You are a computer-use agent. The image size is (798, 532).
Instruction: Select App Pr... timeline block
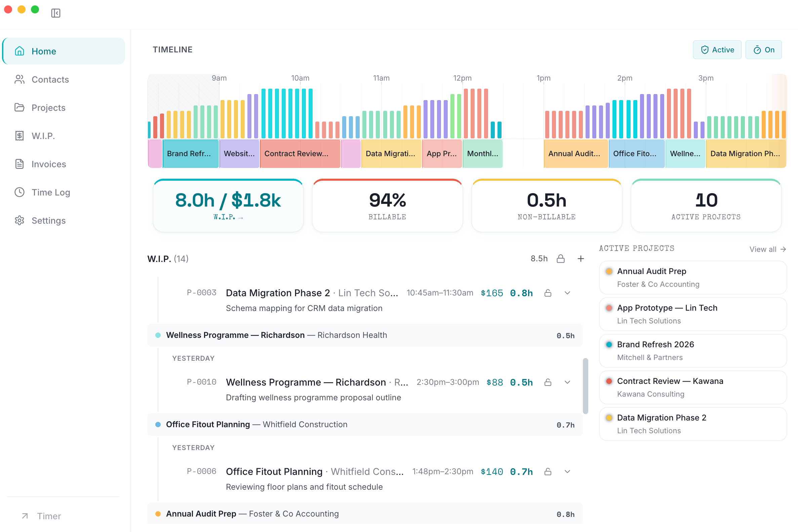point(442,154)
